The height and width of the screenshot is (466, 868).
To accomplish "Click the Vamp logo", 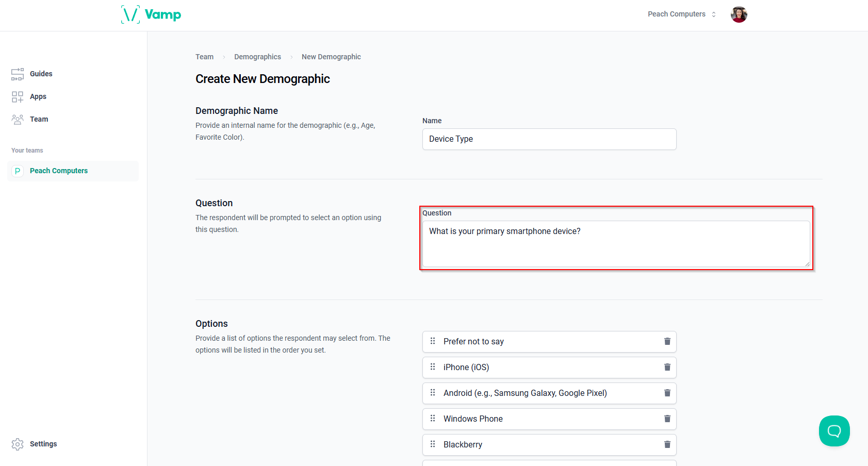I will pyautogui.click(x=151, y=14).
